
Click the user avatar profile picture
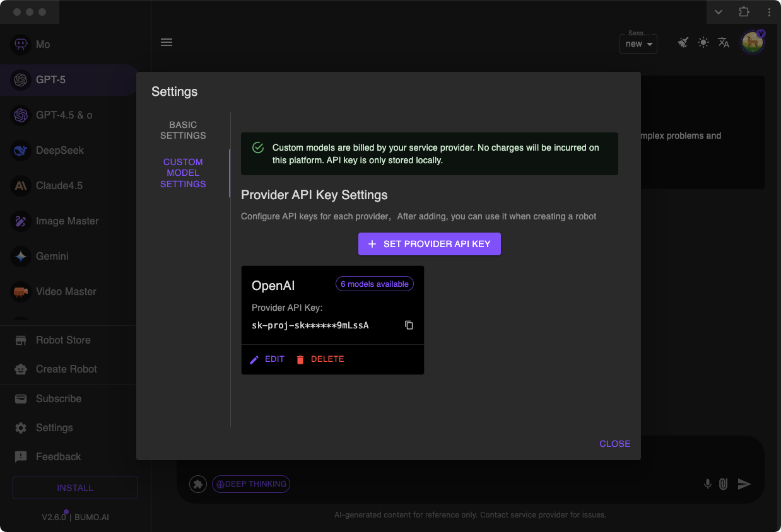tap(753, 43)
